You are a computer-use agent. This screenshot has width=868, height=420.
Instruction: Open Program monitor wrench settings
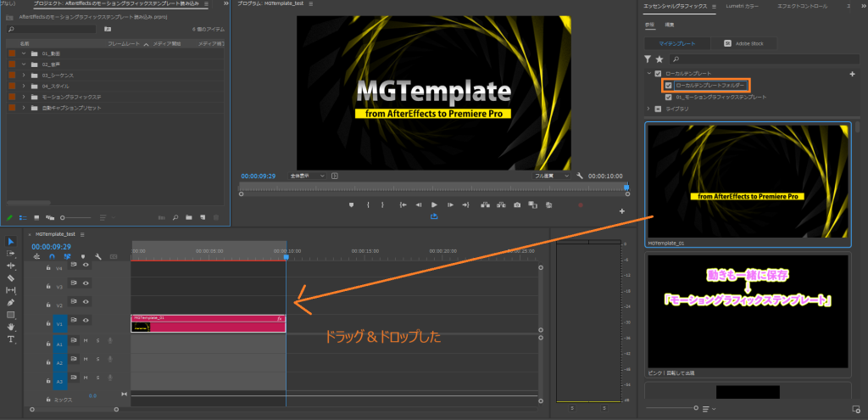tap(579, 176)
